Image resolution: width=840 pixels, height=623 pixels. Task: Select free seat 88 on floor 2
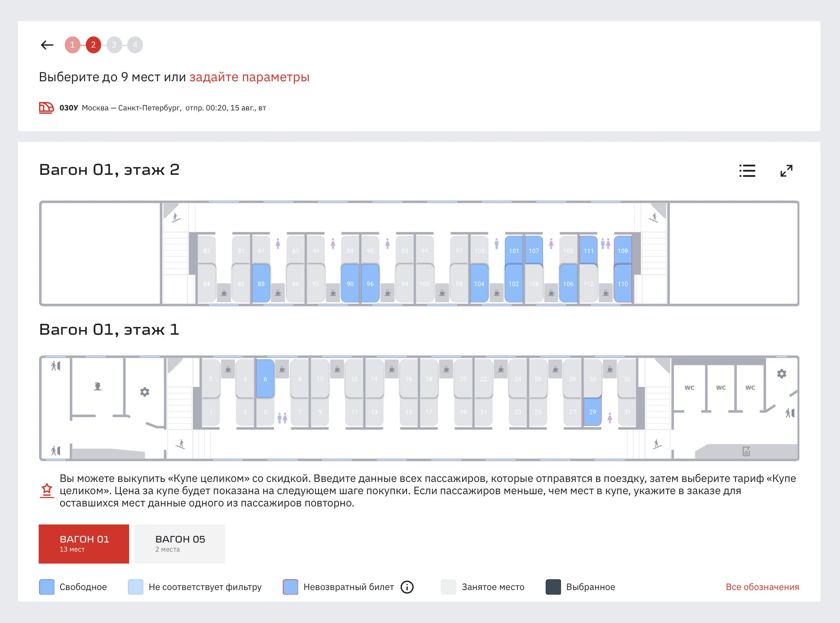(x=261, y=284)
